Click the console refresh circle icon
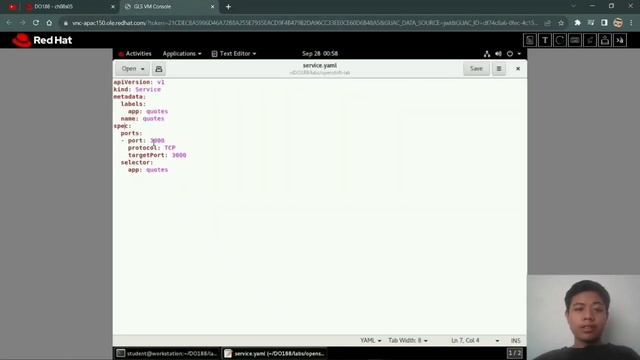Screen dimensions: 640x360 [x=560, y=40]
